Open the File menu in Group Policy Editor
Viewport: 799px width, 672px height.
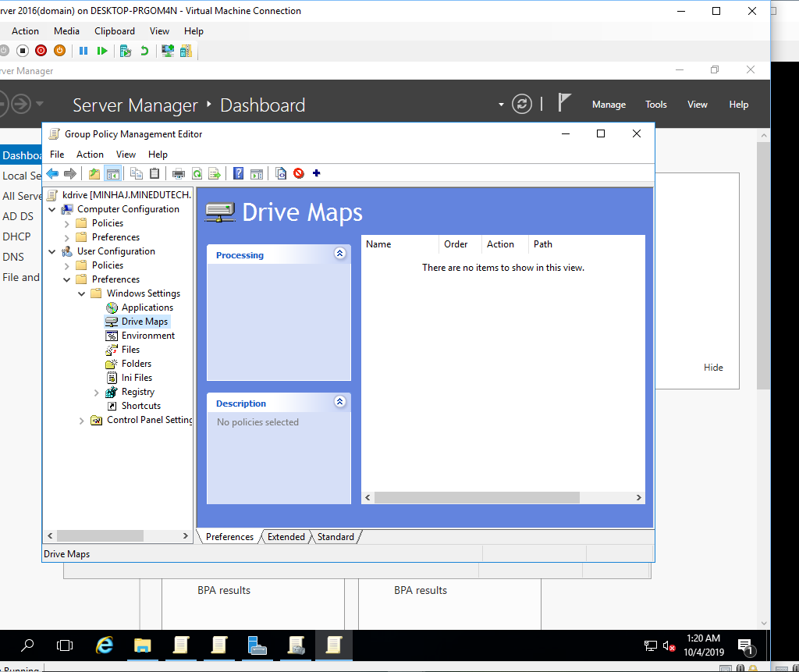(57, 155)
